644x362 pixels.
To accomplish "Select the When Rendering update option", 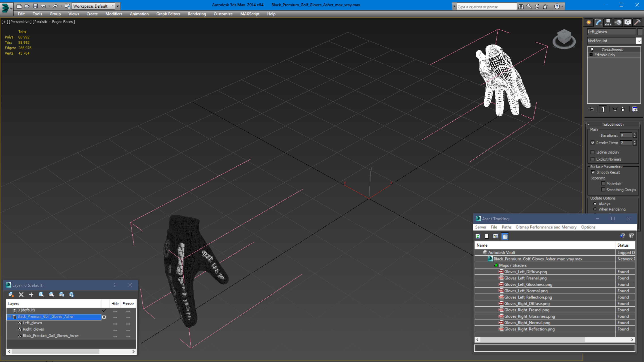I will (595, 209).
